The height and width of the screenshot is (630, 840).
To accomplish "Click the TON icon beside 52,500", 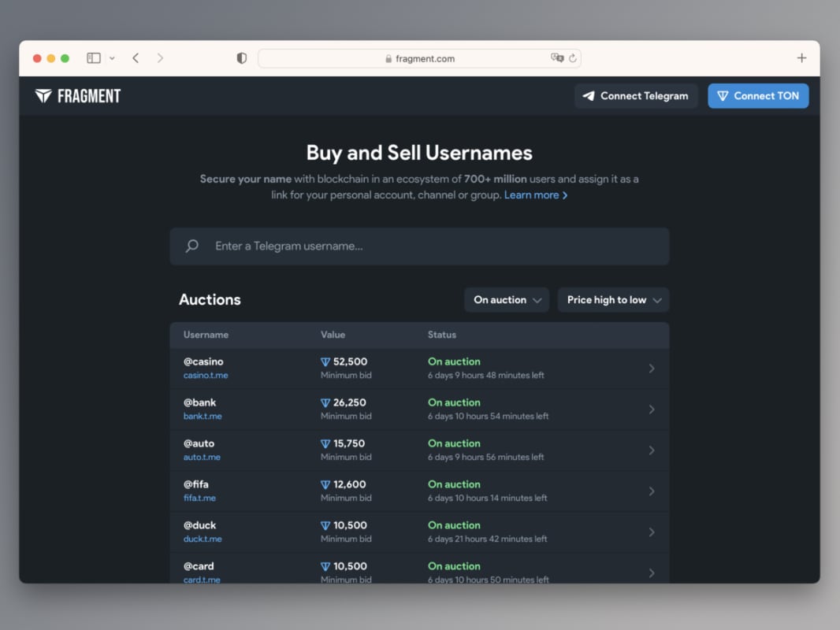I will pos(325,361).
